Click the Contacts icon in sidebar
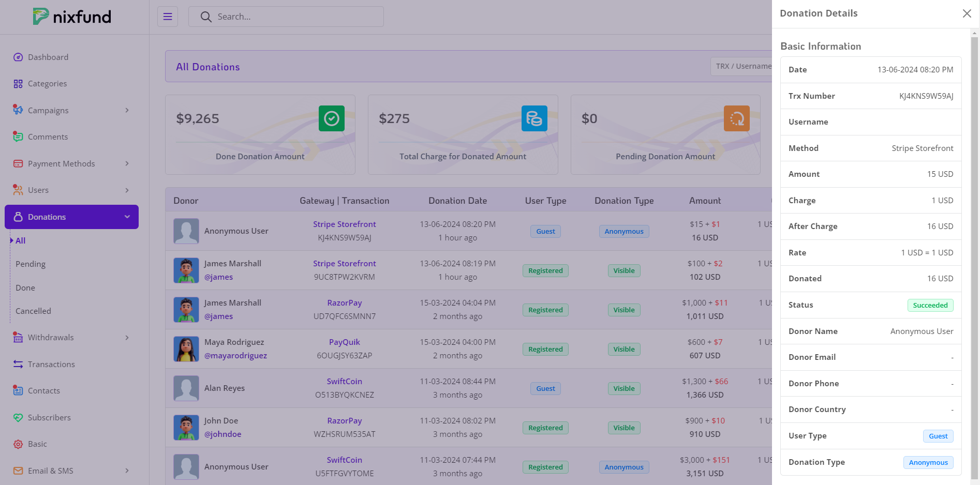Image resolution: width=980 pixels, height=485 pixels. [x=18, y=391]
